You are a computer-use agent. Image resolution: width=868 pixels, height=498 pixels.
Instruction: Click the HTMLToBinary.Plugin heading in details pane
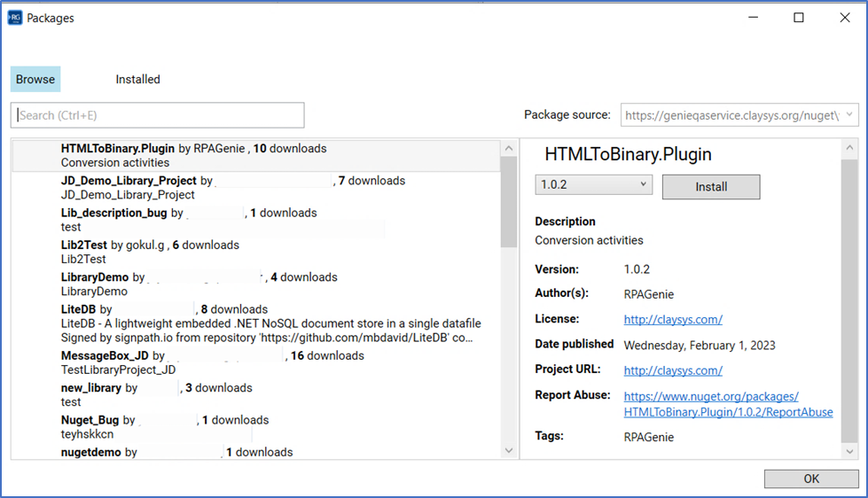(x=628, y=154)
